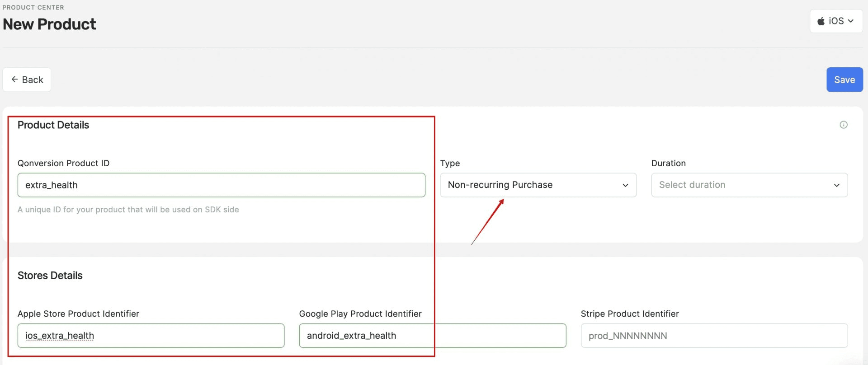Go back using the Back button
Image resolution: width=868 pixels, height=365 pixels.
(x=26, y=80)
